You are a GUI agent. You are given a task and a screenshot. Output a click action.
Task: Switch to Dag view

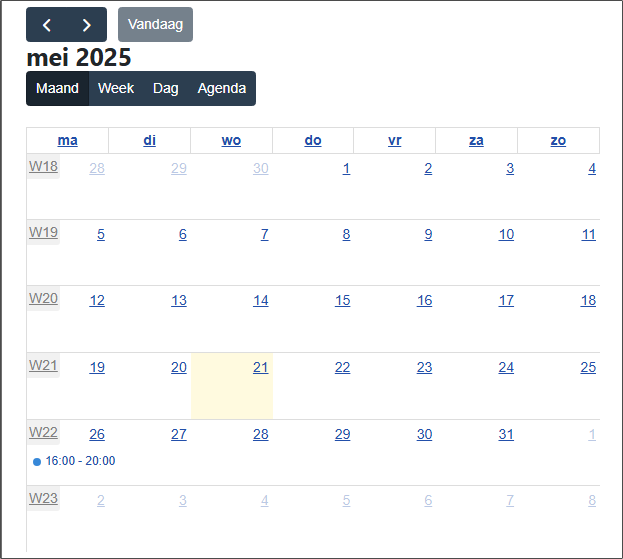click(x=166, y=88)
